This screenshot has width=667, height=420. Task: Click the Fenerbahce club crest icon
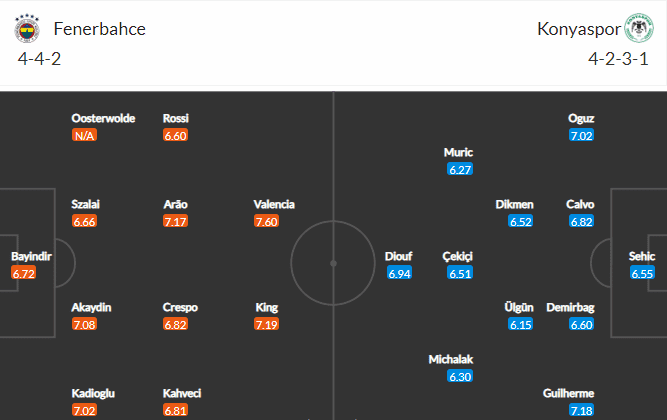point(27,29)
